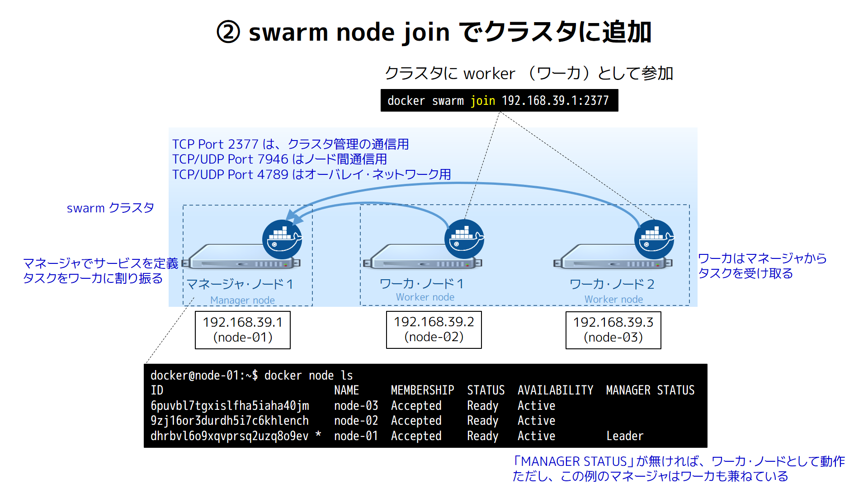Viewport: 868px width, 488px height.
Task: Click the footnote line starting 'ただし'
Action: 650,476
